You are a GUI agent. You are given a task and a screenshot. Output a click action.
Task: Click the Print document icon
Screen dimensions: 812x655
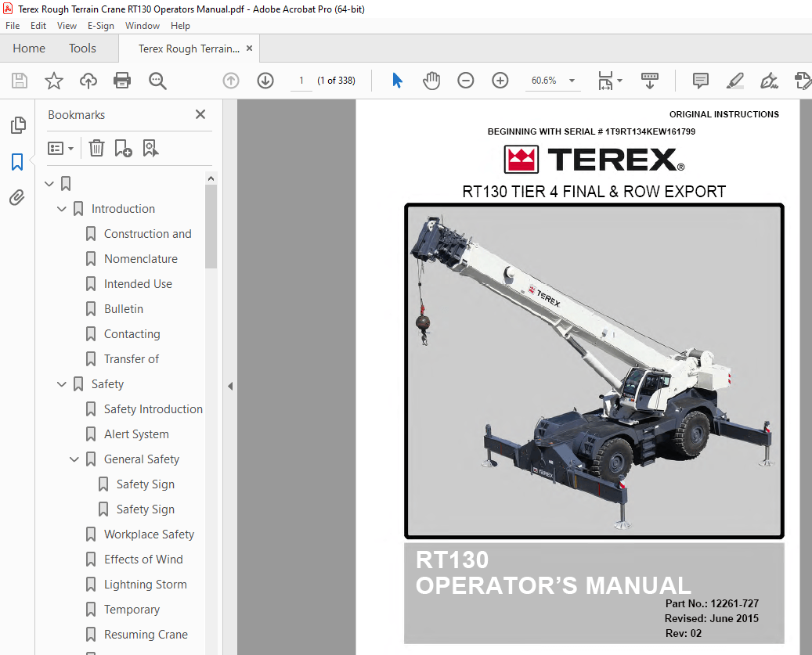pyautogui.click(x=122, y=81)
